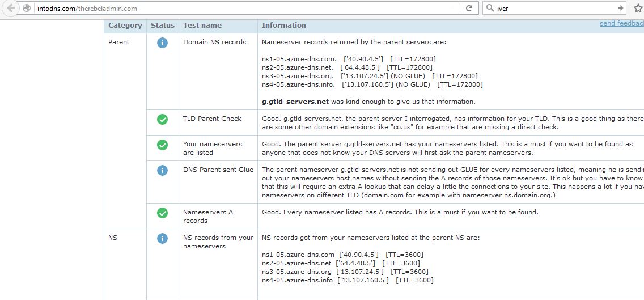Click the green check beside Nameservers A records
Image resolution: width=644 pixels, height=300 pixels.
point(162,213)
